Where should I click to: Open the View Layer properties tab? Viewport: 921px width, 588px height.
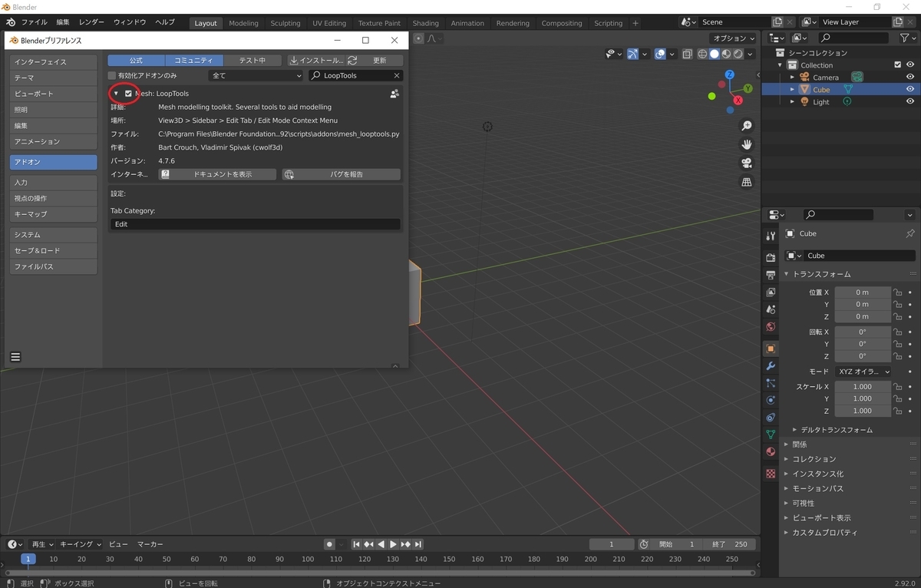pyautogui.click(x=771, y=292)
